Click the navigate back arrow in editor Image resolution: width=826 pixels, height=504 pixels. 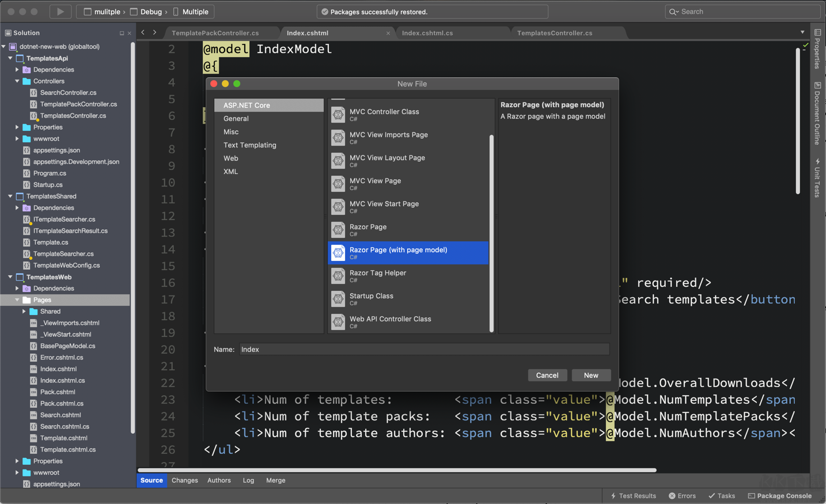click(143, 33)
